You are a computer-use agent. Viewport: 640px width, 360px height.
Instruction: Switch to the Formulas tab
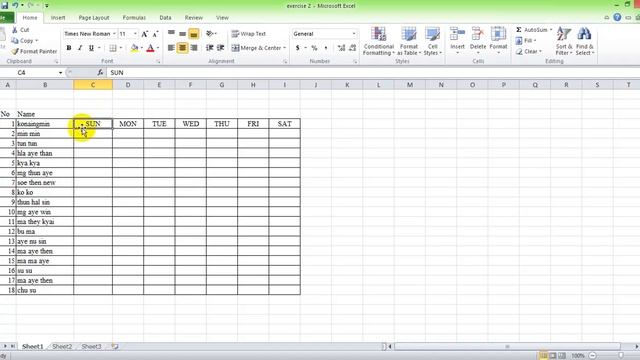[x=134, y=18]
